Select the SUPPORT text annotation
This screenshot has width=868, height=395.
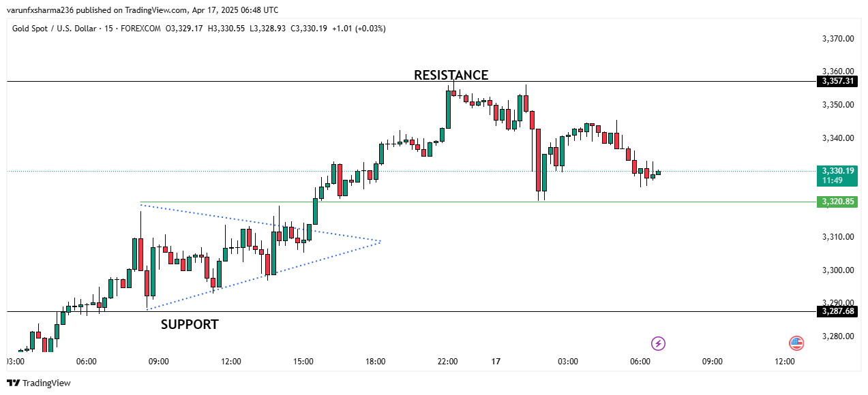point(190,324)
